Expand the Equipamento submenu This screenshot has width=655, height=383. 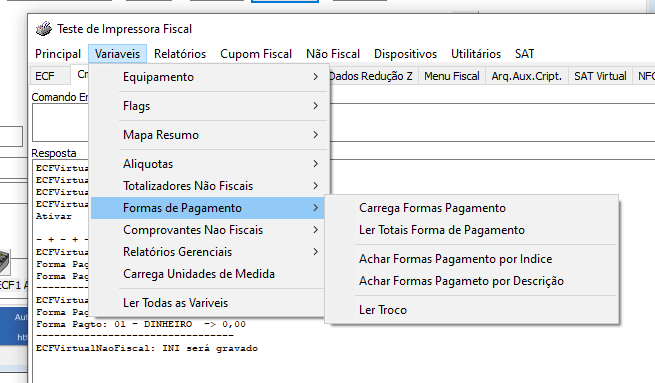coord(208,77)
